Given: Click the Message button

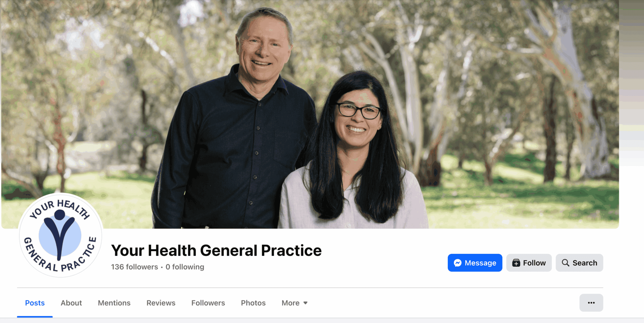Looking at the screenshot, I should pos(475,263).
